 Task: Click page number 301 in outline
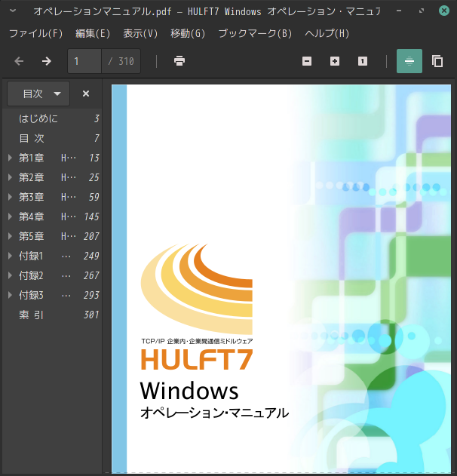[91, 315]
